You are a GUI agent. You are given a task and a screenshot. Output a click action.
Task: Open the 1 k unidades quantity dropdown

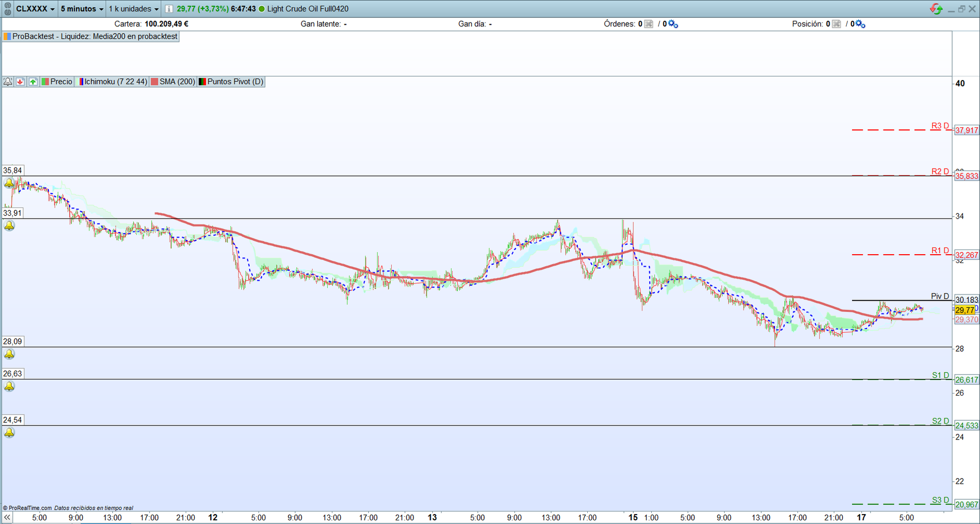click(x=133, y=8)
